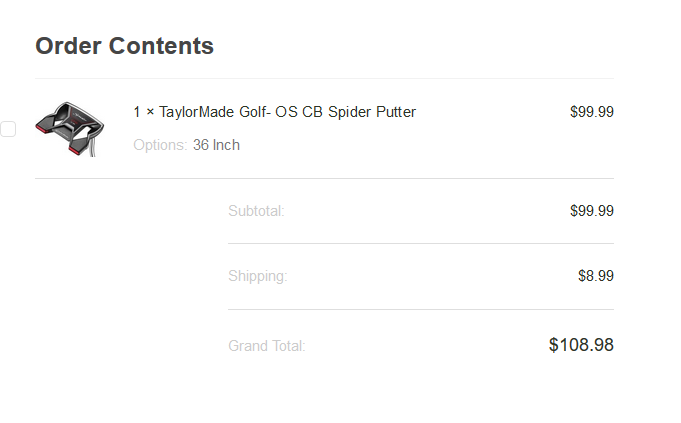The width and height of the screenshot is (681, 423).
Task: Click the divider between Shipping and Grand Total
Action: 420,309
